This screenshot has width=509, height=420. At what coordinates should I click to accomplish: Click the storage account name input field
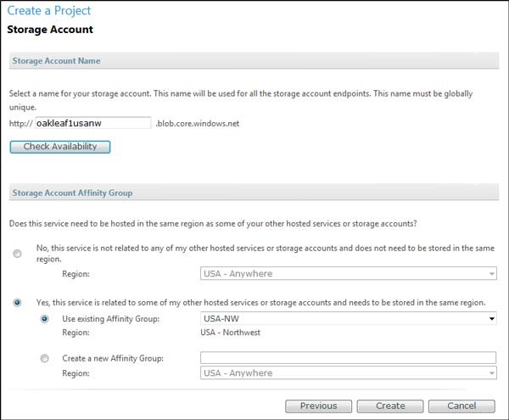click(x=92, y=123)
